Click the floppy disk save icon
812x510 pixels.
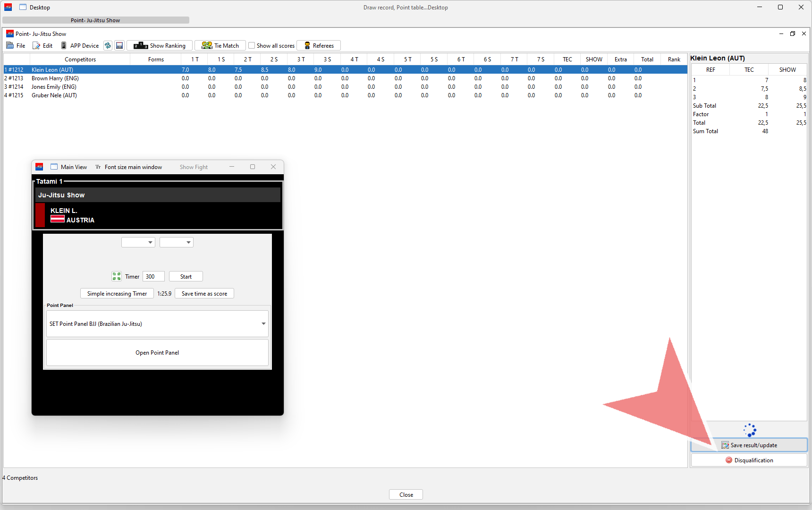click(x=119, y=45)
